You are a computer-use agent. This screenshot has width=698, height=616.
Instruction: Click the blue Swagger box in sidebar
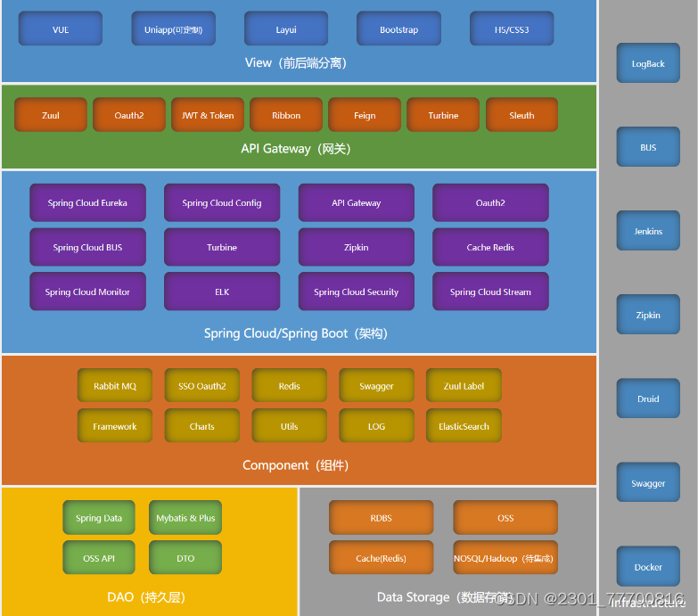tap(648, 482)
